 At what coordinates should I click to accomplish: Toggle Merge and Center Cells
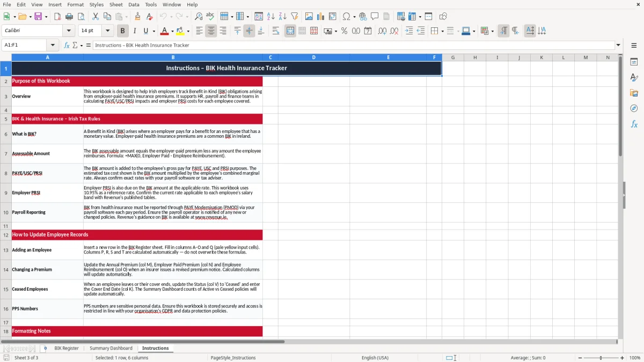[x=290, y=31]
